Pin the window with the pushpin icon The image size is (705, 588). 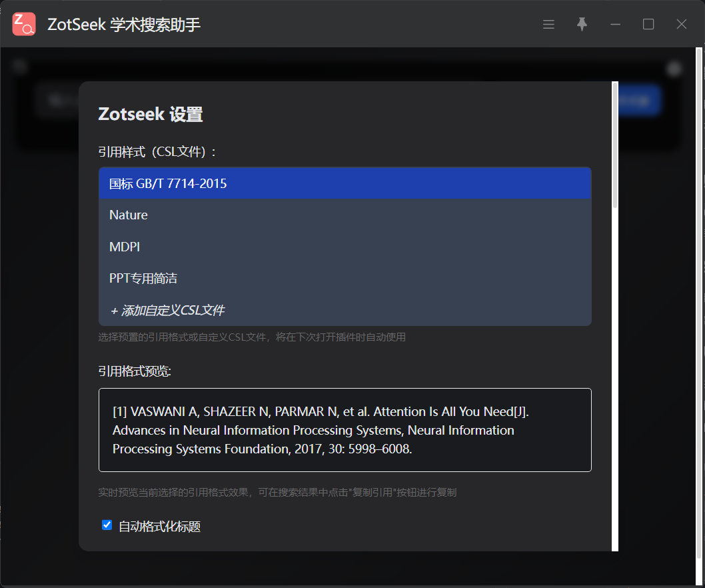(x=582, y=24)
